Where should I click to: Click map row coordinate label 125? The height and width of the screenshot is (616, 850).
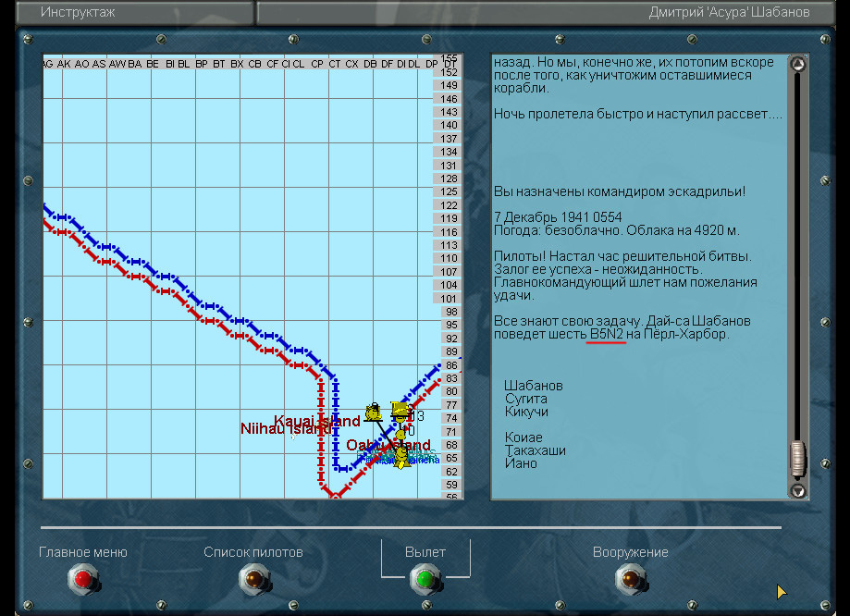click(449, 192)
